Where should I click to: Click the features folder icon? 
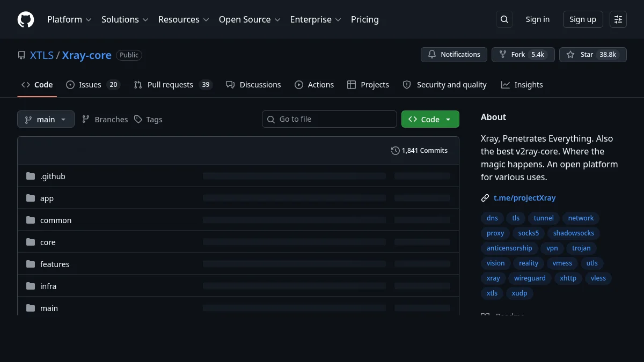click(x=31, y=264)
